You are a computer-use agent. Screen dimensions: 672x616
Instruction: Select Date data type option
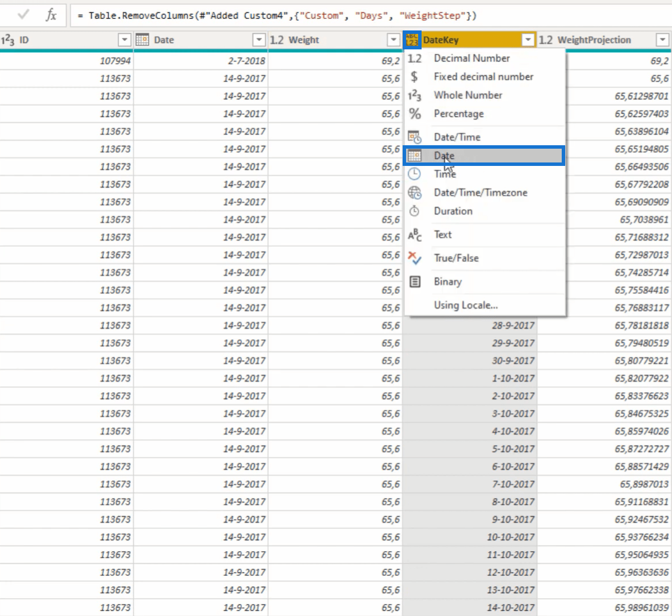[x=484, y=156]
